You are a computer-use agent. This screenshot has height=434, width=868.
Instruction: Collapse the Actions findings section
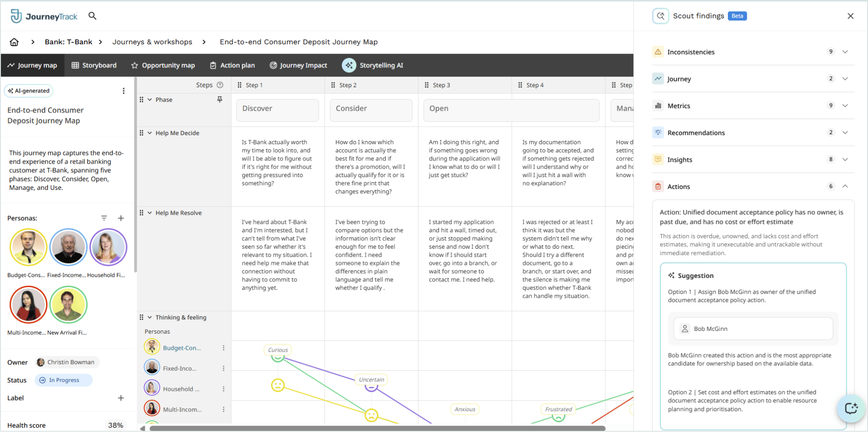[x=845, y=186]
